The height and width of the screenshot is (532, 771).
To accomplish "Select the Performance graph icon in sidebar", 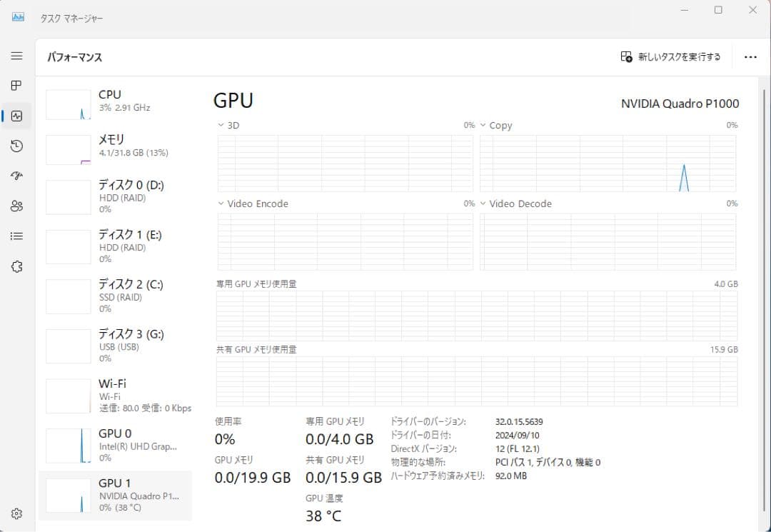I will tap(17, 116).
